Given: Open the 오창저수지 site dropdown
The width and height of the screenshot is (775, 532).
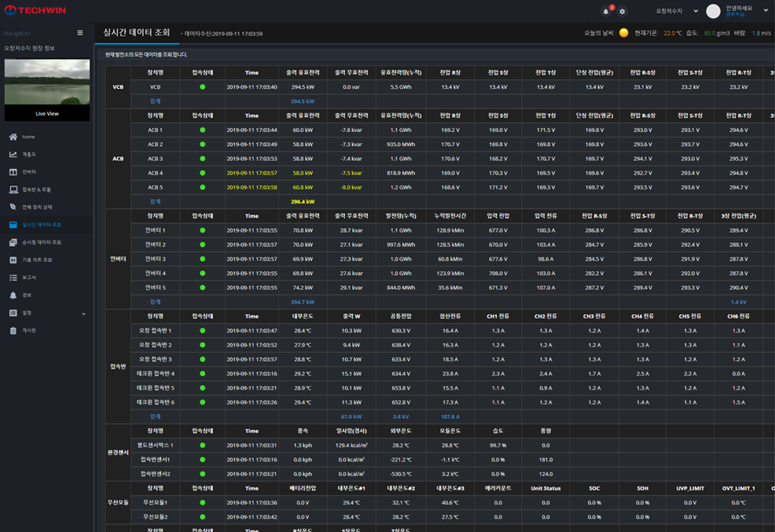Looking at the screenshot, I should (674, 11).
